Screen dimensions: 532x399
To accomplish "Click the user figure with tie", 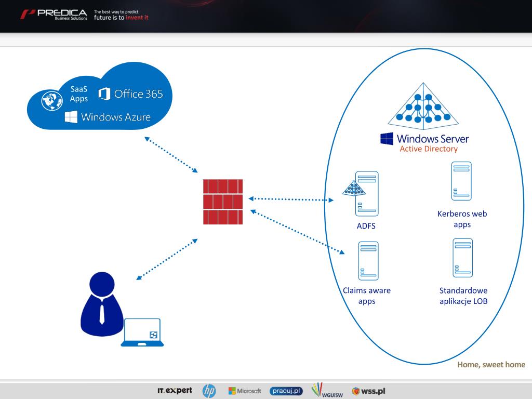I will pos(102,304).
